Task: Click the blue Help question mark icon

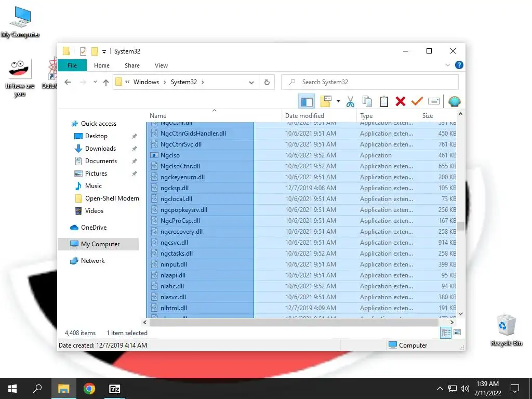Action: (x=459, y=65)
